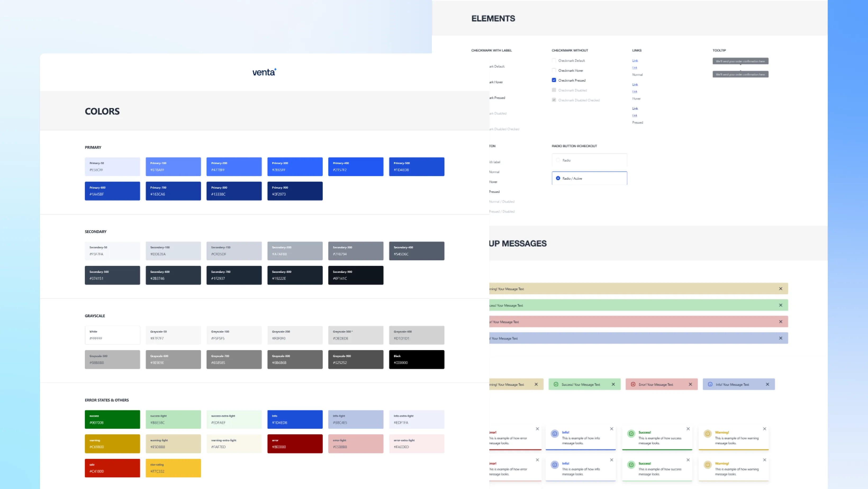Close the wide blue info banner
This screenshot has height=489, width=868.
(x=780, y=338)
